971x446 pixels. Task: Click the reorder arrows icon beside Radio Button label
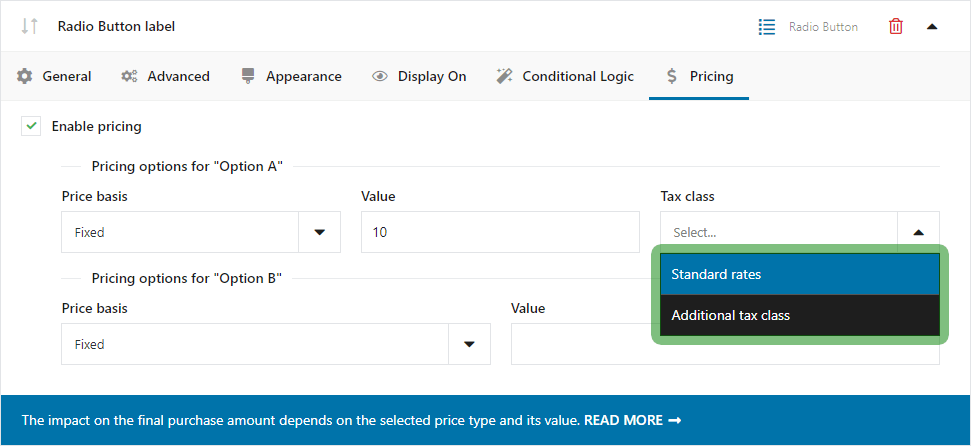coord(29,27)
